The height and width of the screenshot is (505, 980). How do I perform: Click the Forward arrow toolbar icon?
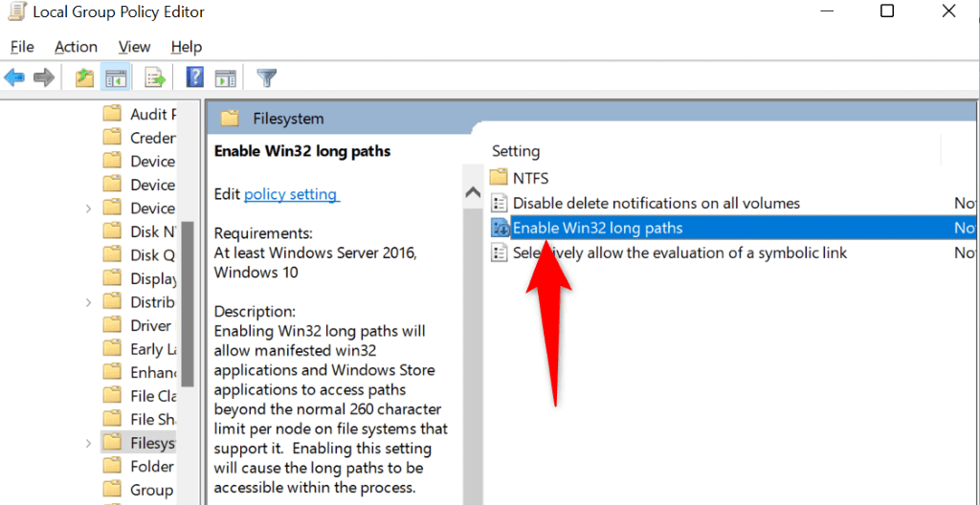click(44, 78)
